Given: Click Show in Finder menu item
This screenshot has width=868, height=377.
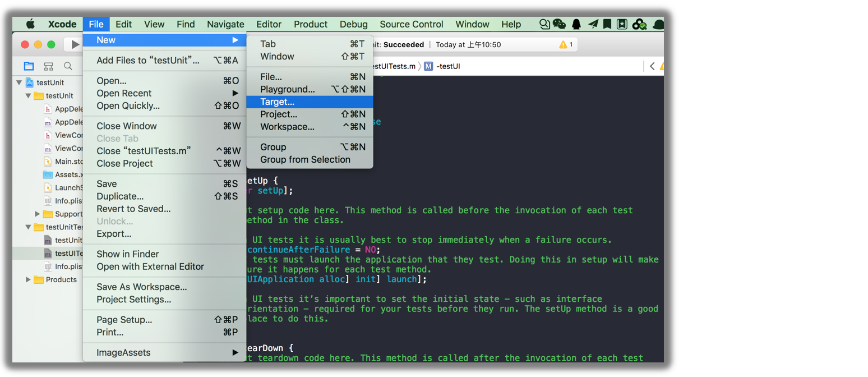Looking at the screenshot, I should [128, 254].
